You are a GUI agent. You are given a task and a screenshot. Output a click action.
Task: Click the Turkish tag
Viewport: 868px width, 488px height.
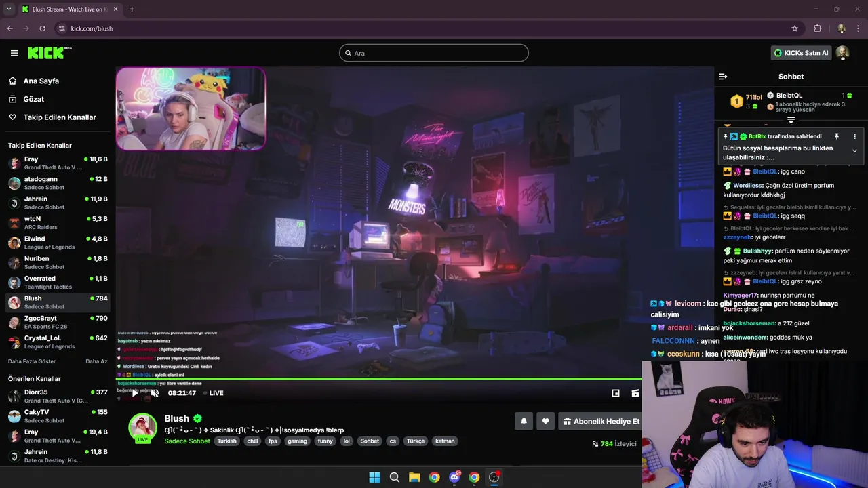[x=227, y=441]
